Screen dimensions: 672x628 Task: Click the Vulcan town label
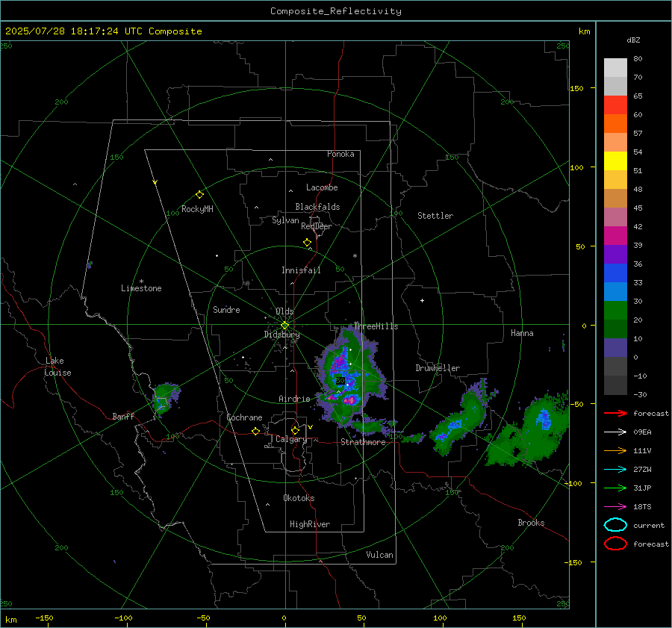click(x=379, y=555)
